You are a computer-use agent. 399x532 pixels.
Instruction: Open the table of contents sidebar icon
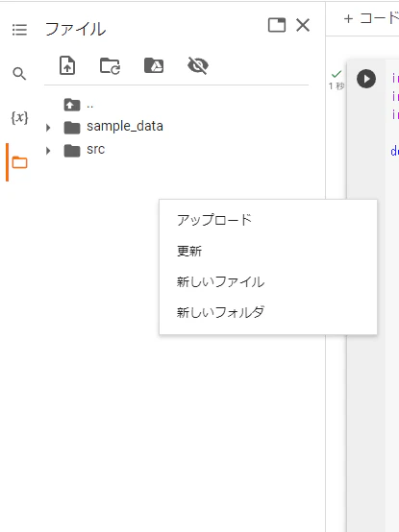pos(19,30)
